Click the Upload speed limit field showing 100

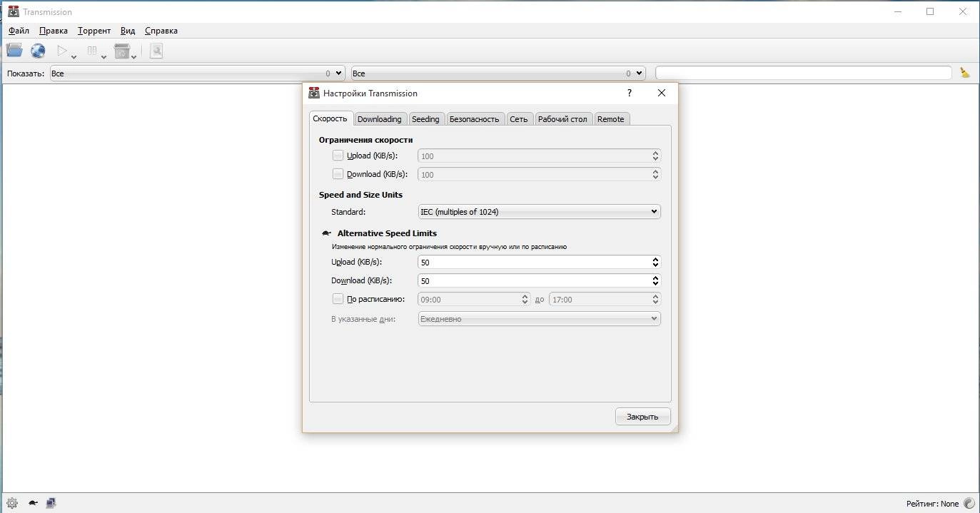tap(539, 156)
